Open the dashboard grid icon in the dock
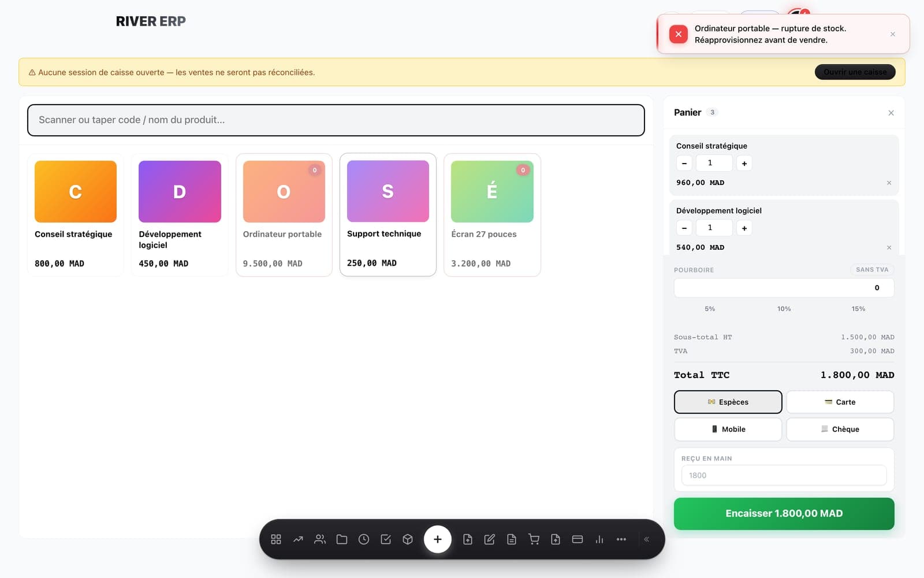 (276, 539)
